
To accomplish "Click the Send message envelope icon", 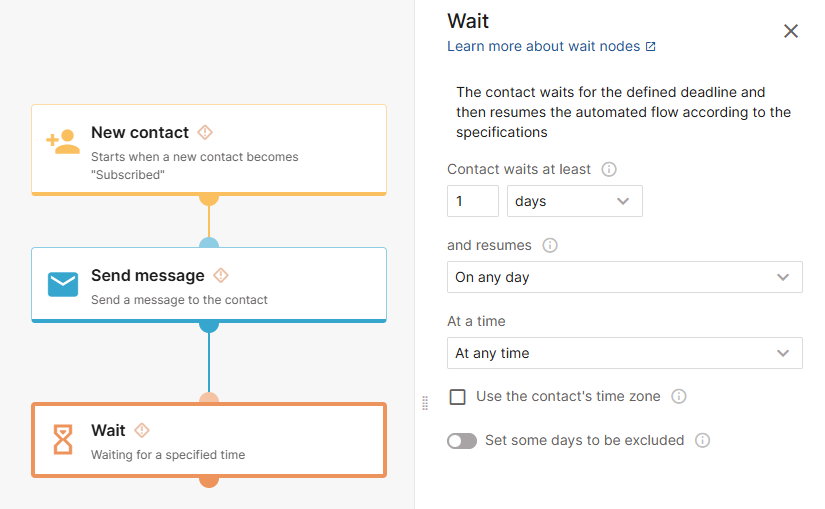I will point(63,285).
